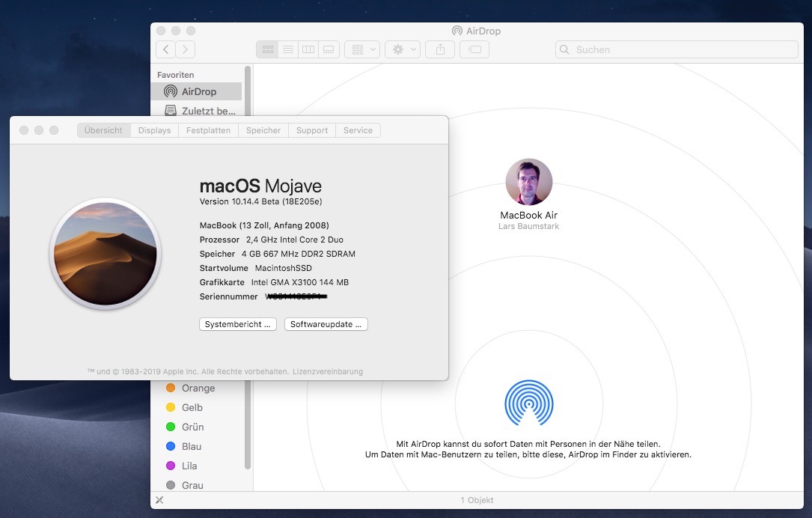Click the AirDrop title bar icon

457,31
